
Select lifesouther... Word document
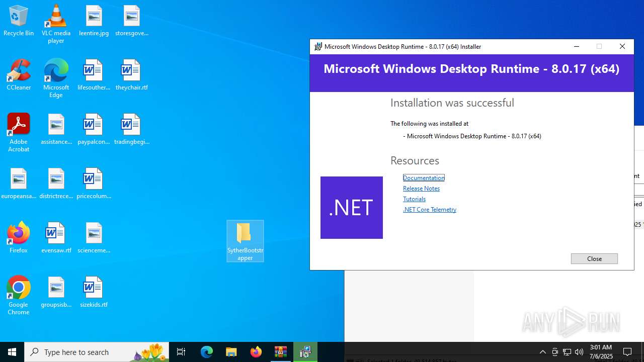coord(94,75)
